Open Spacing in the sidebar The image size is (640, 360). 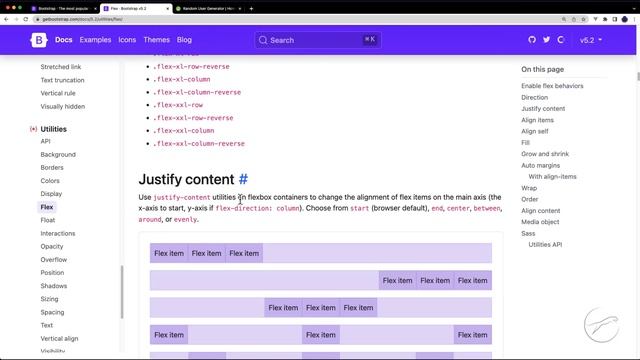click(x=52, y=312)
